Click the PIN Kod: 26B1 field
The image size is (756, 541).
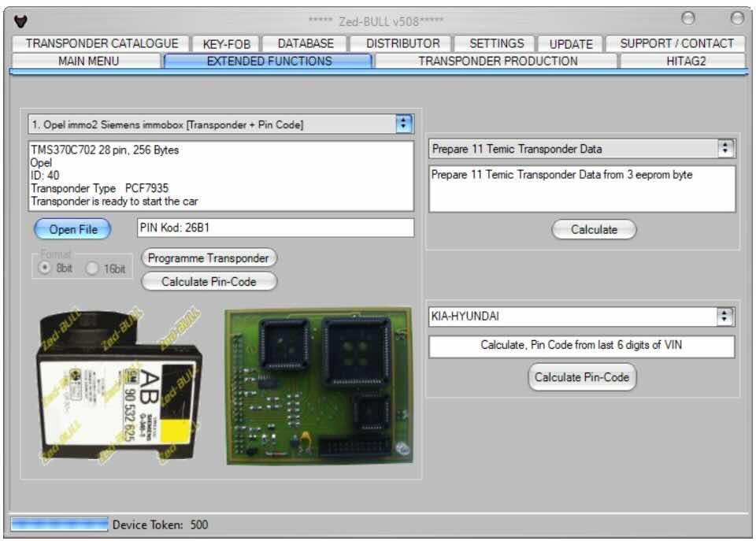[276, 228]
